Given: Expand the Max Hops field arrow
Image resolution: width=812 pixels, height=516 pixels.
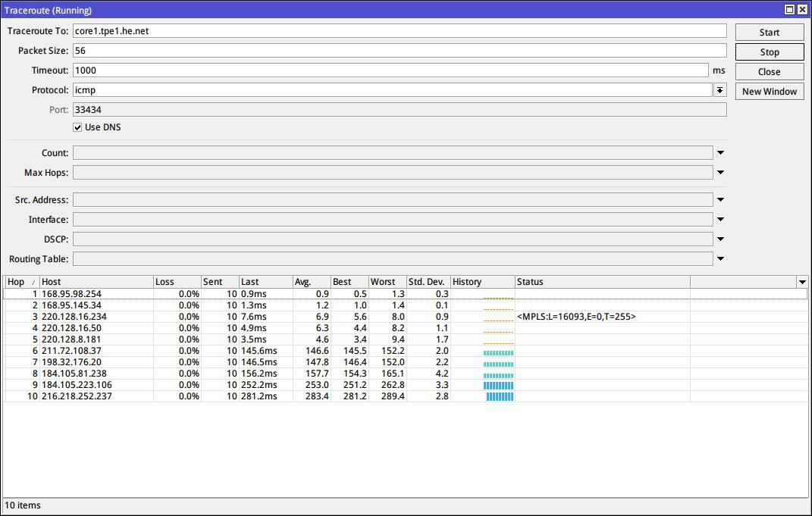Looking at the screenshot, I should click(x=720, y=173).
